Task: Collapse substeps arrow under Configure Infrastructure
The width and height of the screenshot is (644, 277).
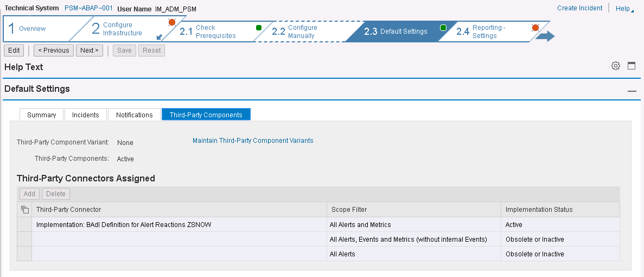Action: pyautogui.click(x=160, y=37)
